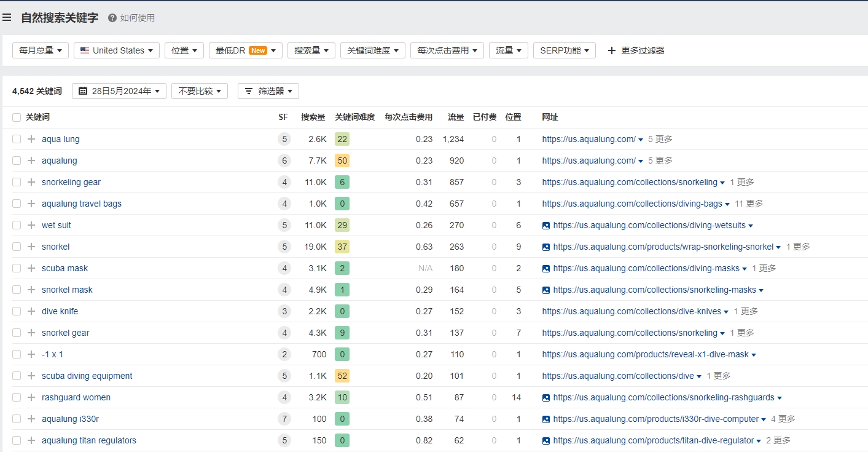Image resolution: width=868 pixels, height=452 pixels.
Task: Click the SF badge 7 for aqualung i330r
Action: 284,419
